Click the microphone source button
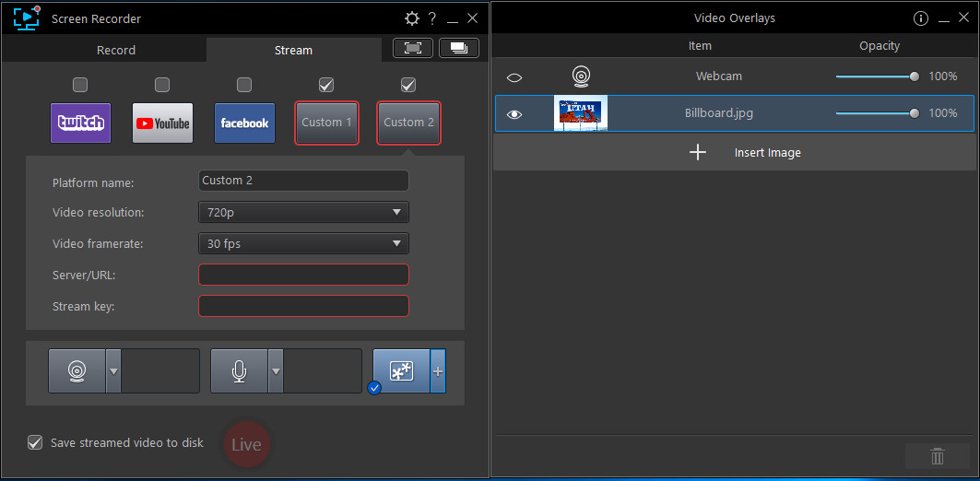The width and height of the screenshot is (980, 481). (239, 370)
